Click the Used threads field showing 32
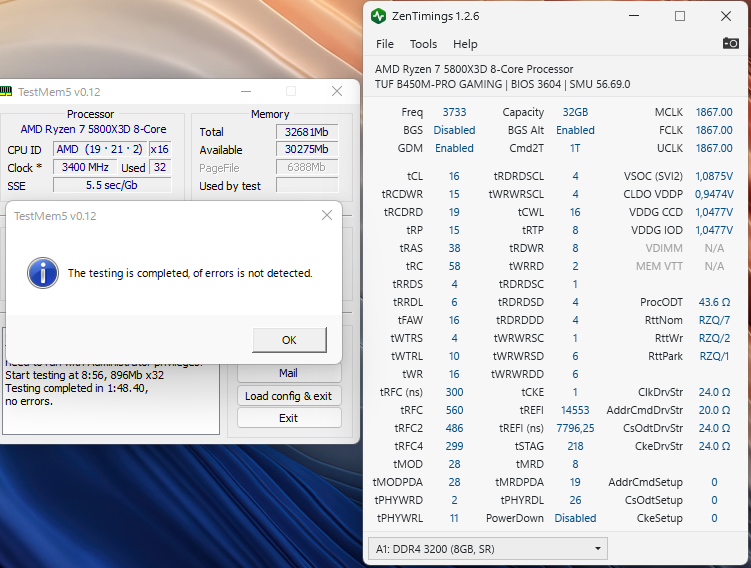 [160, 167]
